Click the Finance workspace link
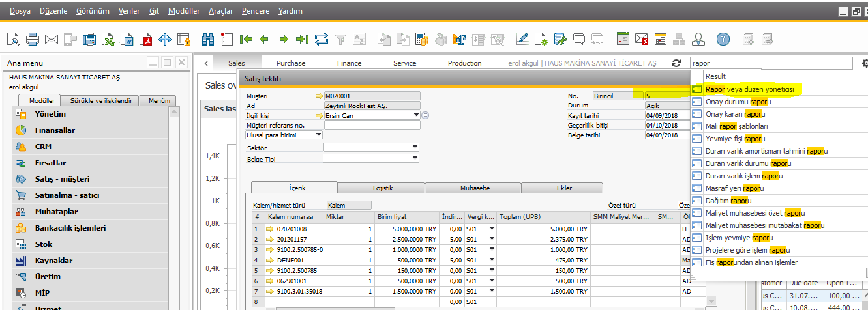868x310 pixels. (349, 63)
